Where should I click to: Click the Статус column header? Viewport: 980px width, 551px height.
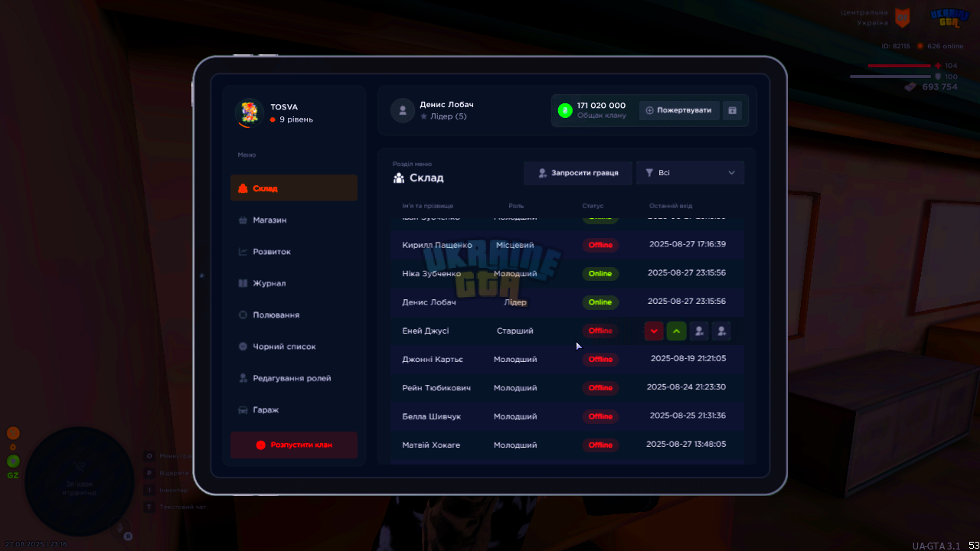click(x=593, y=206)
